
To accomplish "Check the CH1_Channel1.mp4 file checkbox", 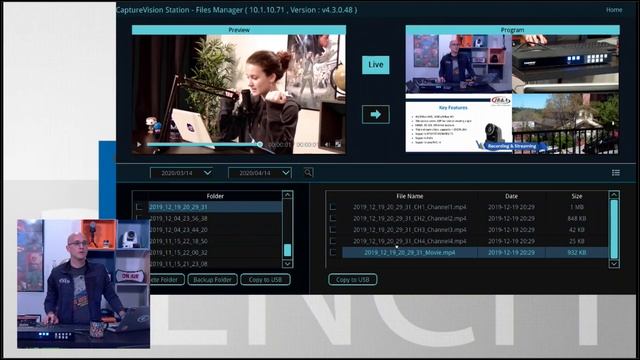I will pos(333,207).
